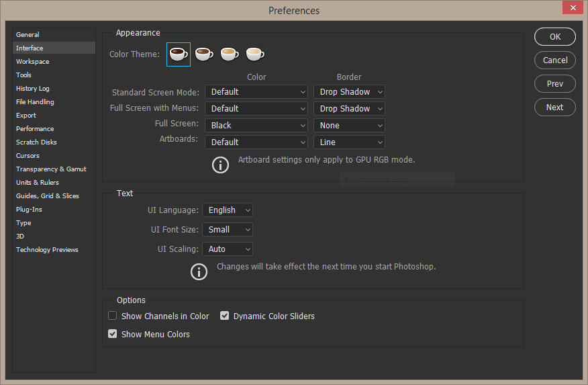Viewport: 588px width, 385px height.
Task: Go to next preferences page with Next
Action: (x=555, y=108)
